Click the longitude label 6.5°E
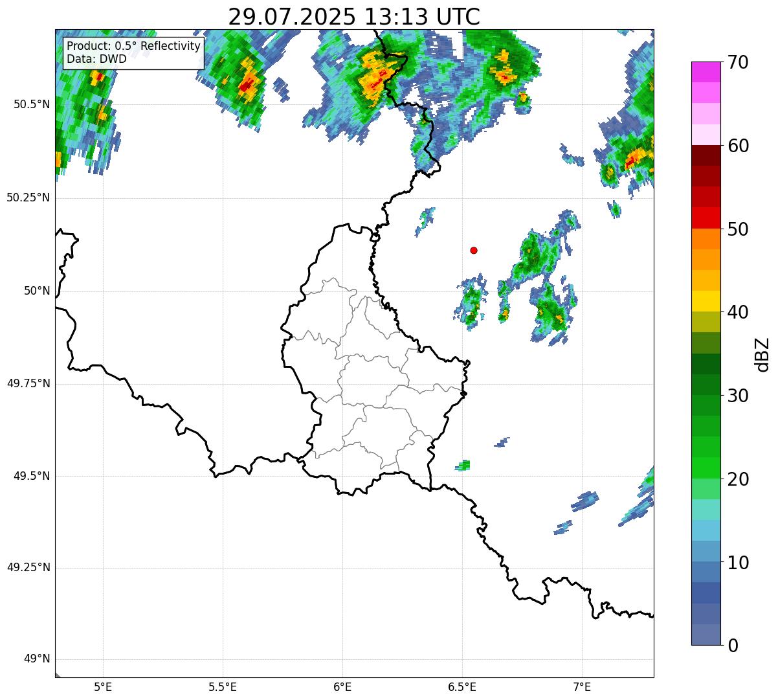778x700 pixels. (x=462, y=687)
